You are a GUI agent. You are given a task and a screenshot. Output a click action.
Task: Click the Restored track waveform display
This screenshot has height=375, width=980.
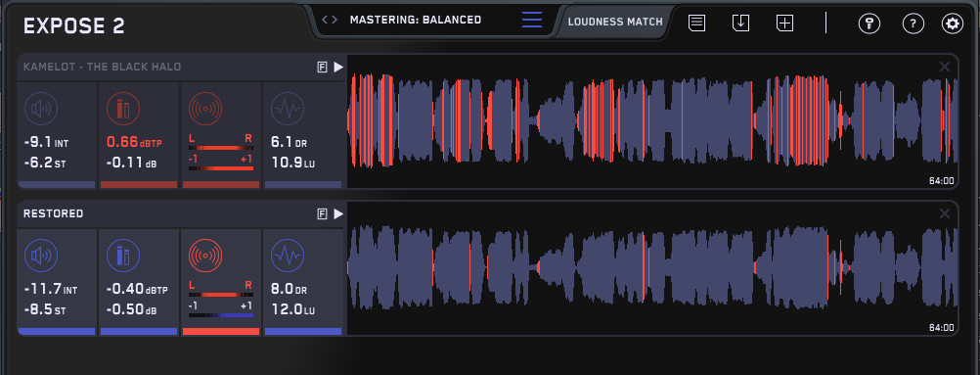[652, 268]
